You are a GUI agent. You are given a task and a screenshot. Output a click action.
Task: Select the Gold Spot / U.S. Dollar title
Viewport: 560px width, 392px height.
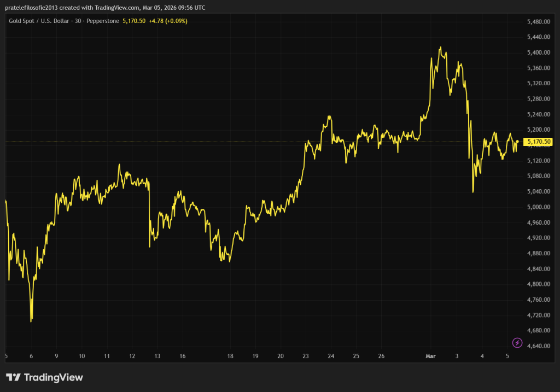39,21
